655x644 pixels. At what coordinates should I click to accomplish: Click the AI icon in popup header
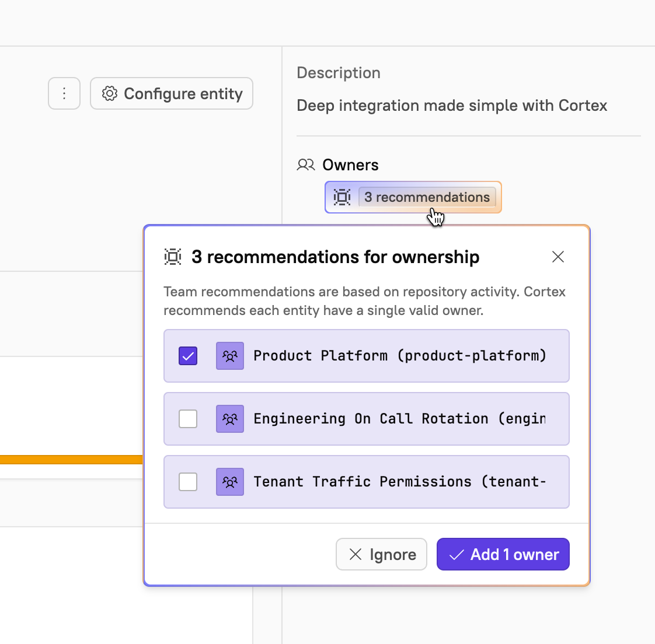[x=173, y=257]
